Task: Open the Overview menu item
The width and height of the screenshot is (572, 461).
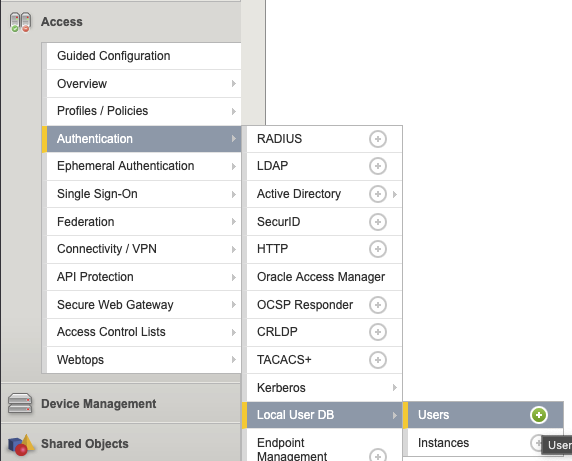Action: point(144,84)
